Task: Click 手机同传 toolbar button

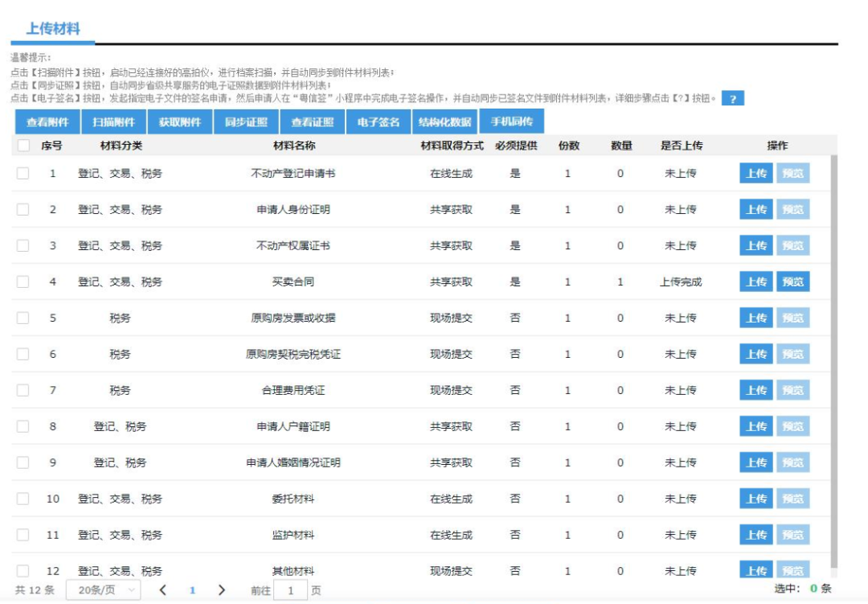Action: (x=511, y=122)
